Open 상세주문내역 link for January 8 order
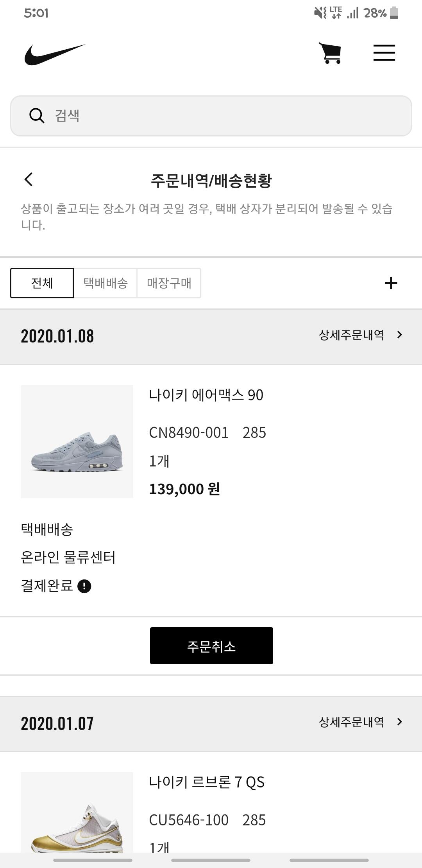This screenshot has width=422, height=868. [351, 335]
